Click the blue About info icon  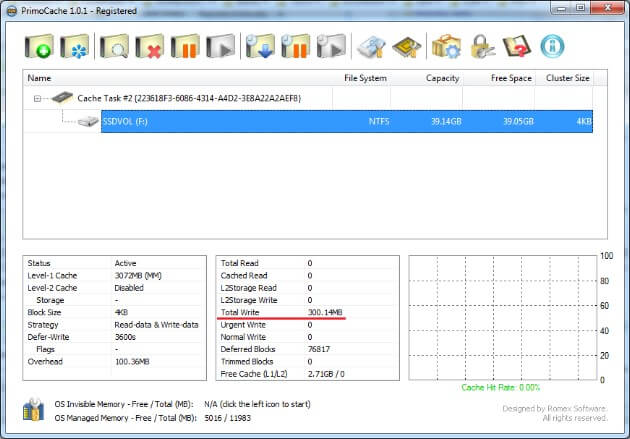(x=552, y=47)
